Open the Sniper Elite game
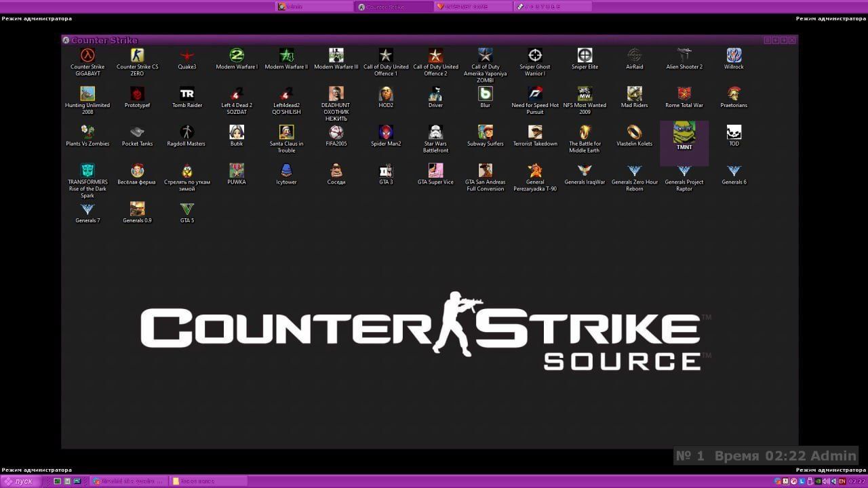868x488 pixels. [x=585, y=56]
